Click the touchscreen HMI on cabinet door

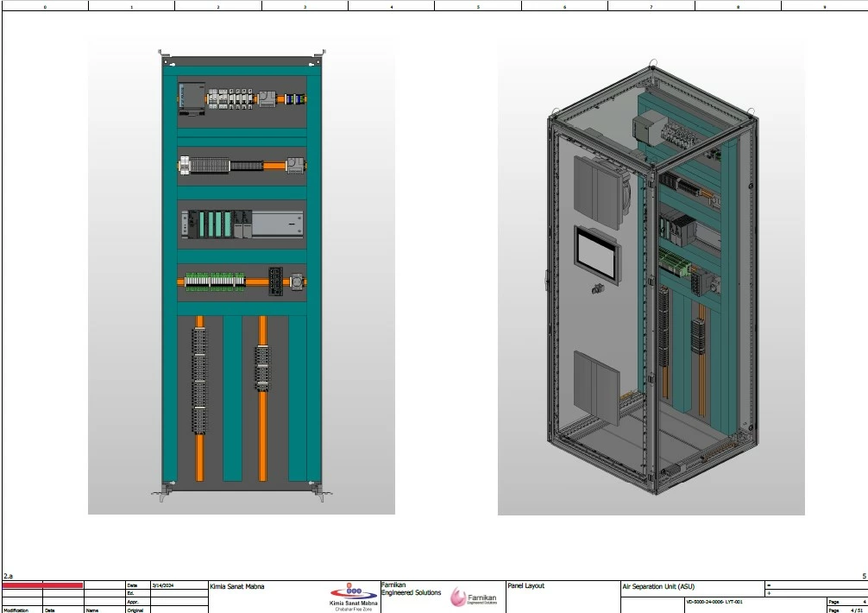pyautogui.click(x=597, y=256)
